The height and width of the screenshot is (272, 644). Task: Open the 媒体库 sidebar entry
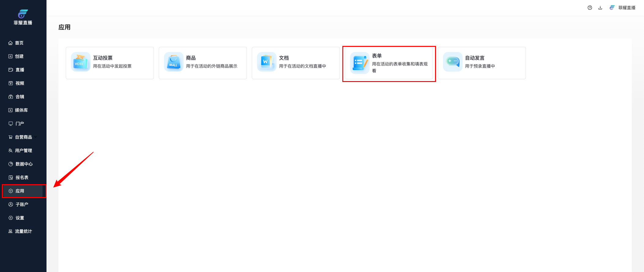(21, 110)
